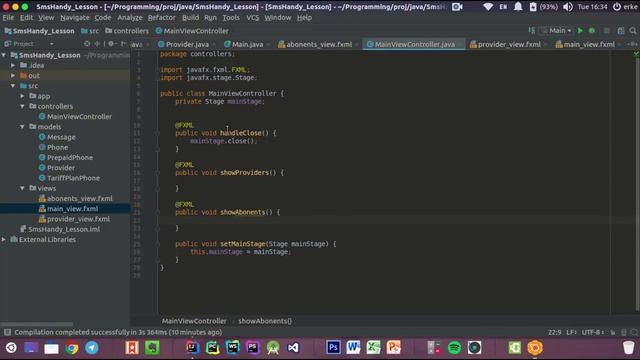Switch to the Main.java tab
This screenshot has width=640, height=360.
[247, 44]
